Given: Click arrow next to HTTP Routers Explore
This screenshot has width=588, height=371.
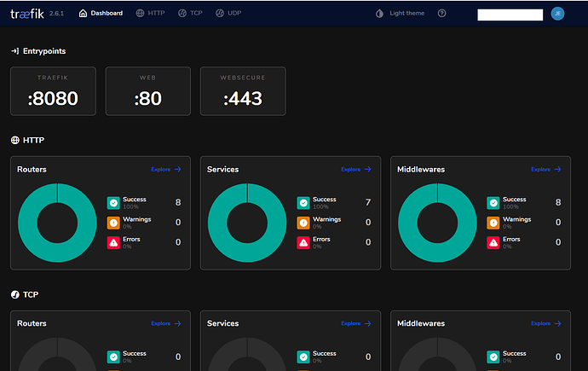Looking at the screenshot, I should [178, 169].
